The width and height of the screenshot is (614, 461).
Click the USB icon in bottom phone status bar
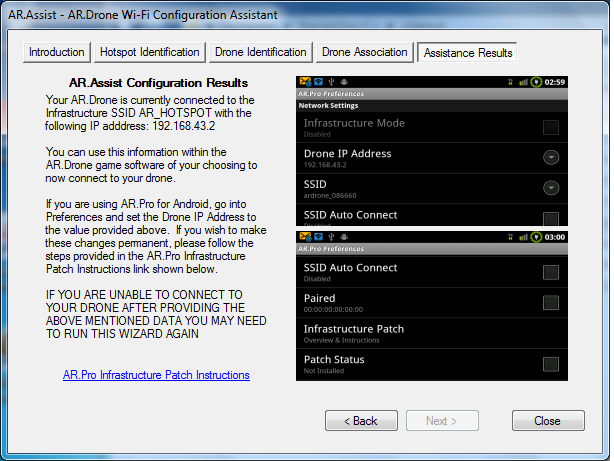331,237
